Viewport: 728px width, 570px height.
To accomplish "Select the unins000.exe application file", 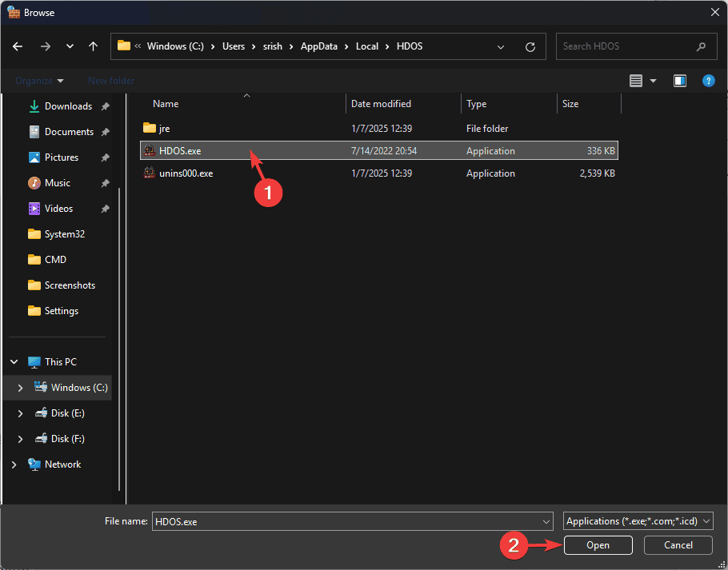I will (186, 173).
